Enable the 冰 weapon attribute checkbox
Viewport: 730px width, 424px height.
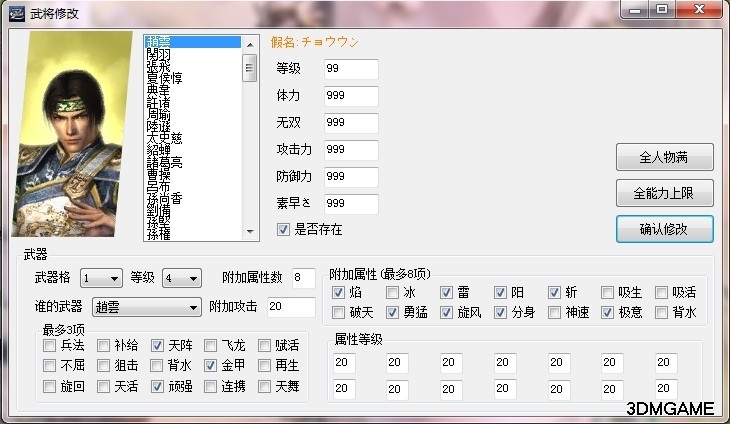pyautogui.click(x=393, y=293)
